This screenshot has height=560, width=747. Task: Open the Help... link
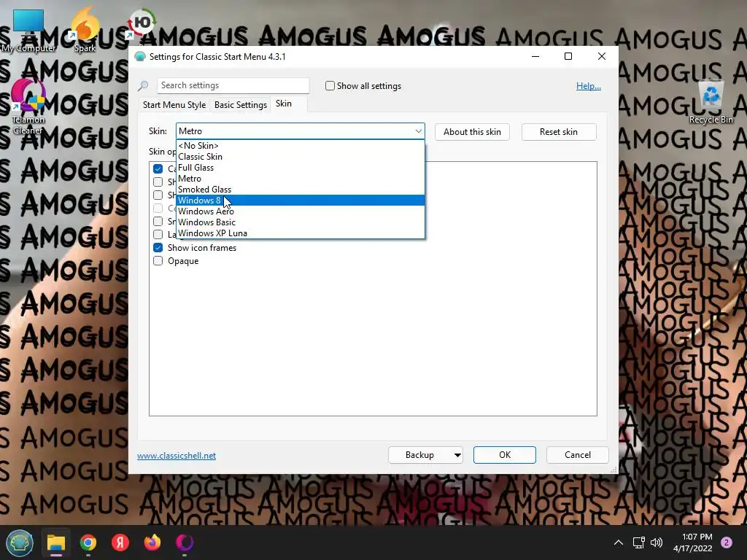coord(589,86)
